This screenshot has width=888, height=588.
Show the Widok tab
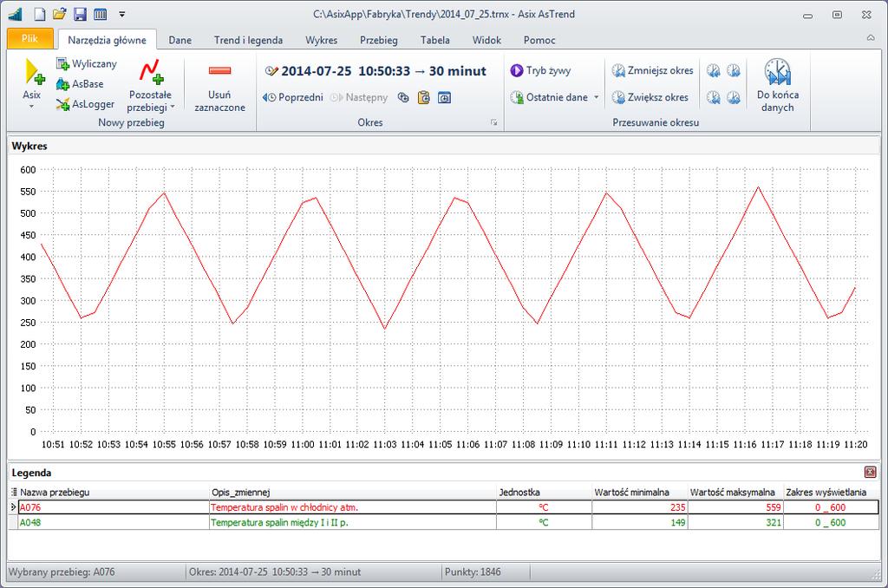coord(486,40)
